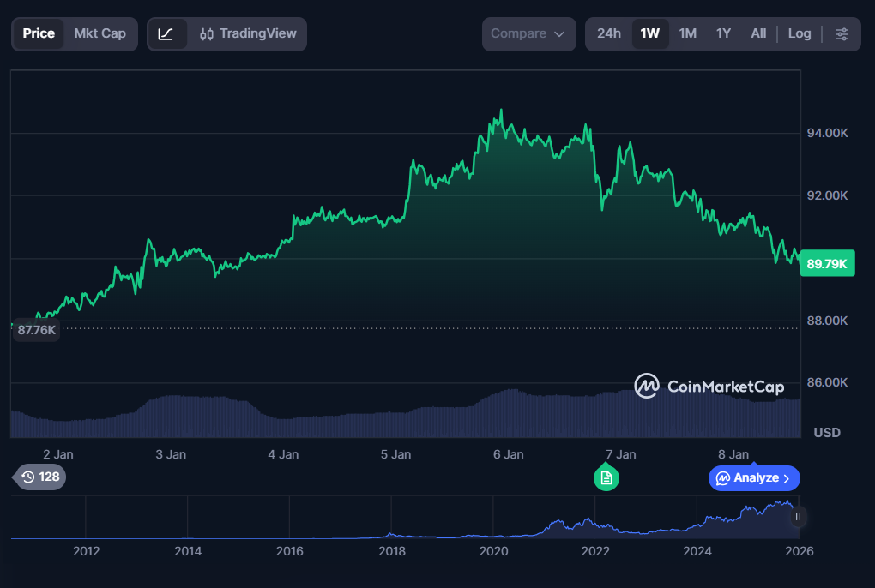Select the 1Y time range
Viewport: 875px width, 588px height.
(723, 34)
